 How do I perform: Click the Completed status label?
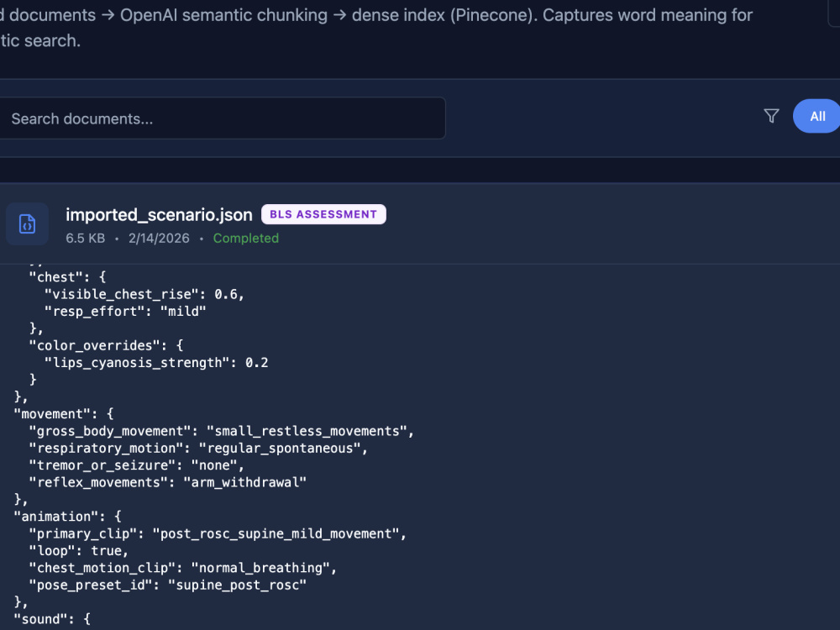pos(246,239)
